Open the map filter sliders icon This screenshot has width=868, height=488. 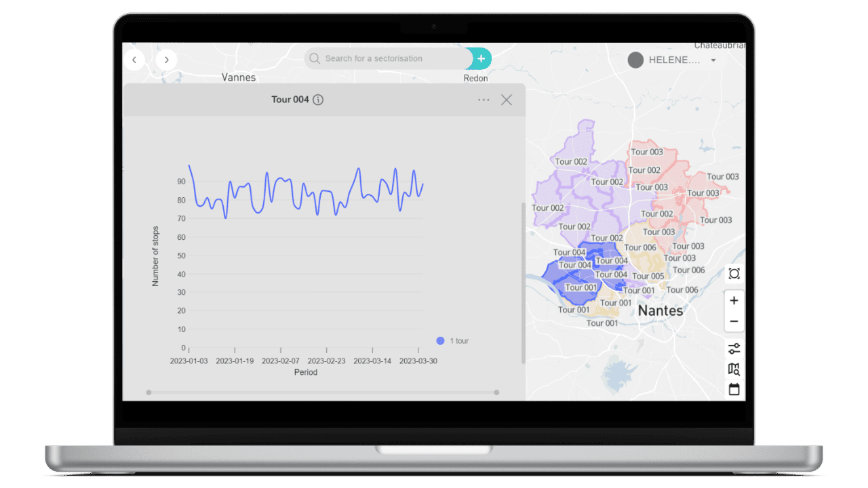point(734,348)
